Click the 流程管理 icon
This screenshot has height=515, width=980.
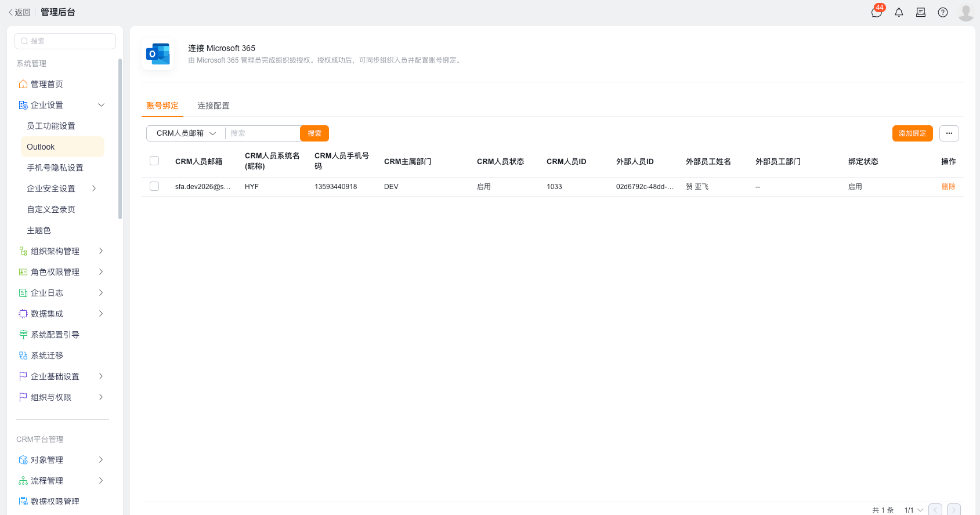(x=23, y=481)
